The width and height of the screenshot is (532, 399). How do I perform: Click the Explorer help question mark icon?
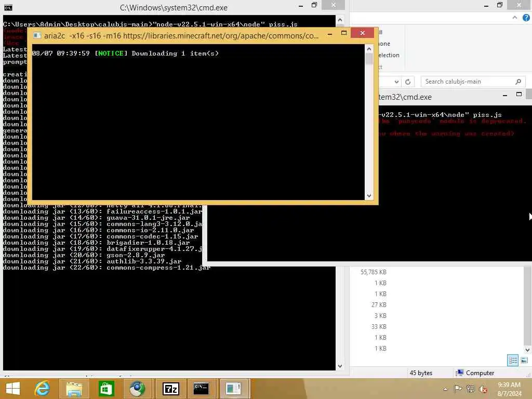[526, 18]
